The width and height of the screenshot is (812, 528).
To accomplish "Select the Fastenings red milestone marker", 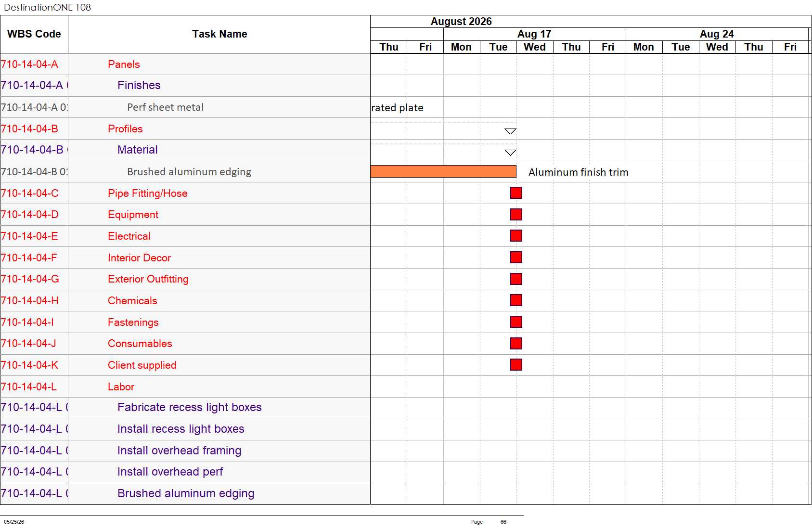I will (x=516, y=322).
